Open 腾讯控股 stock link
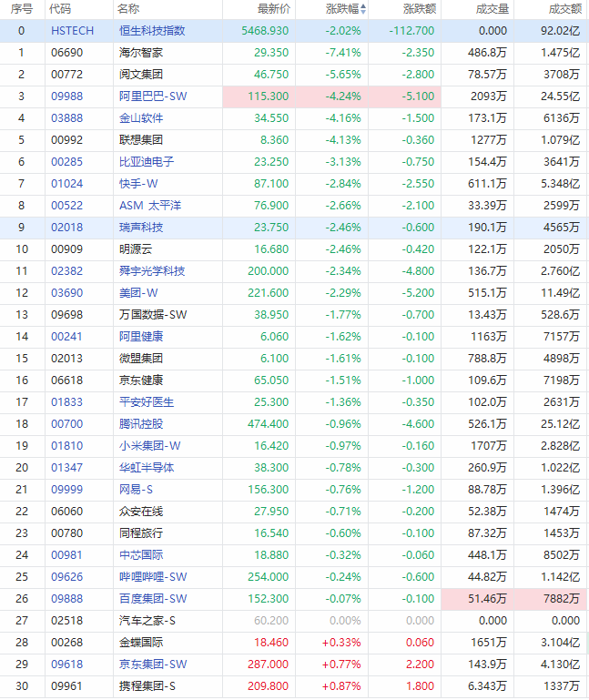This screenshot has width=589, height=700. point(141,424)
